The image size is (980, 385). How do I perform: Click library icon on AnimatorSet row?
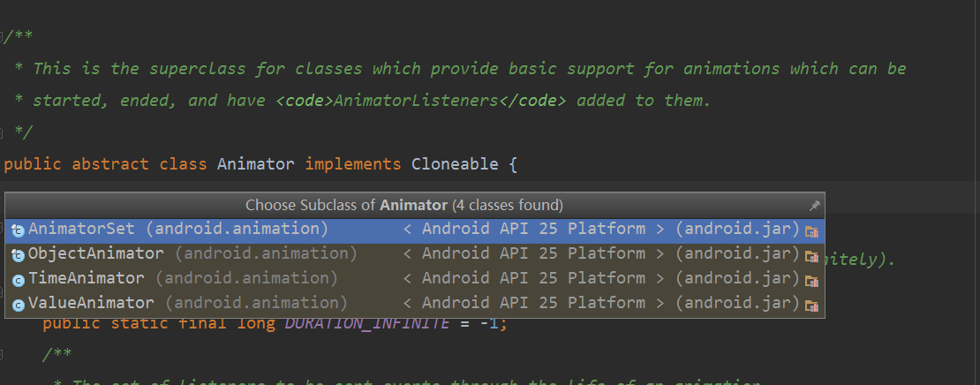point(811,232)
